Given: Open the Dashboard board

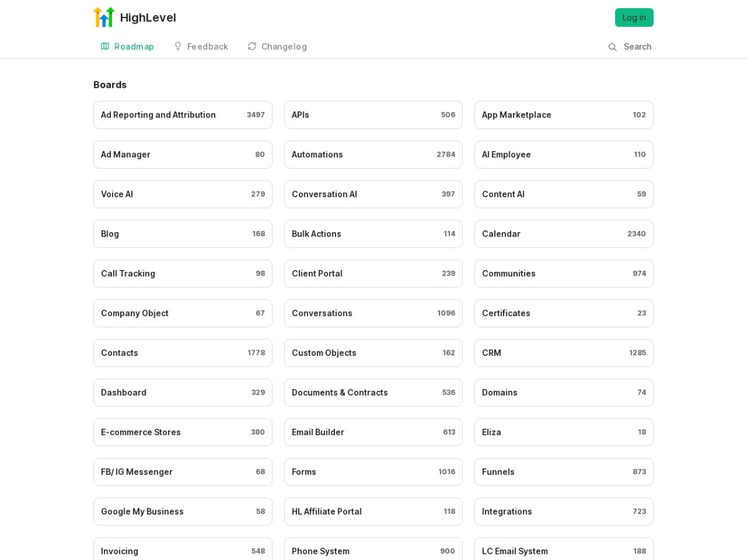Looking at the screenshot, I should [x=183, y=393].
